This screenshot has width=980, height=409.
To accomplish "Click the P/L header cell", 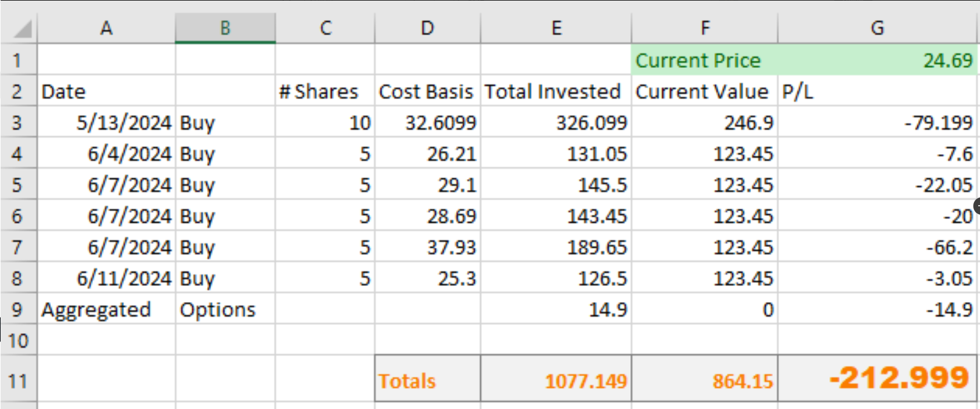I will (x=877, y=91).
